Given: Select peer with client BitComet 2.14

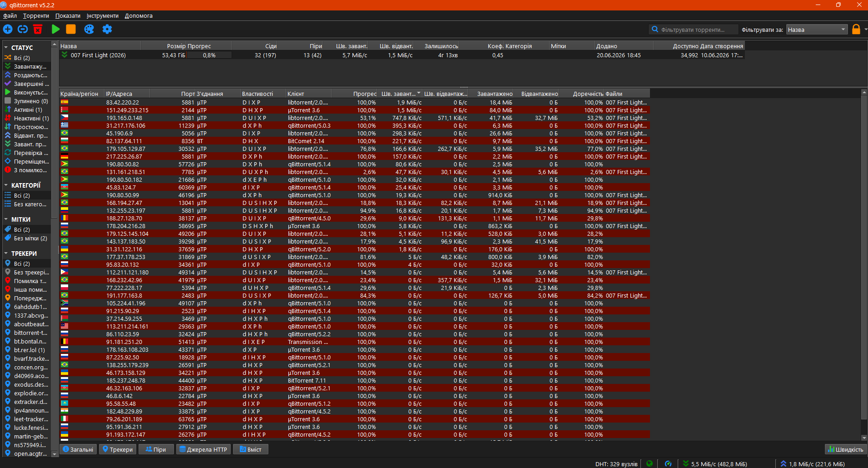Looking at the screenshot, I should 355,141.
